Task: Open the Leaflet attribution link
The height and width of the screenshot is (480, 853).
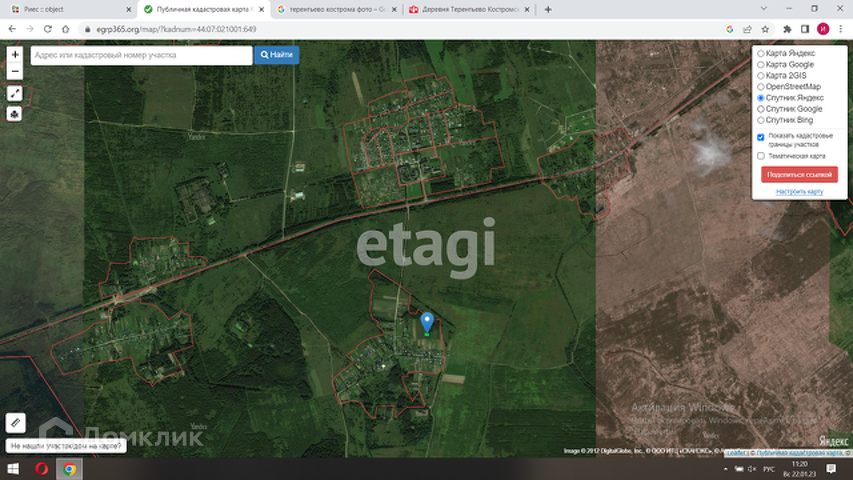Action: [x=736, y=453]
